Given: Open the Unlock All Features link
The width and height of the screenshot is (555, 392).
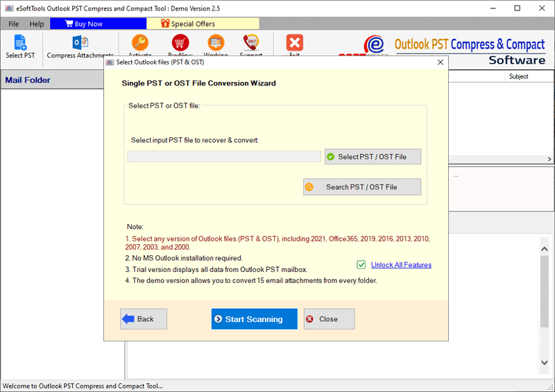Looking at the screenshot, I should click(401, 265).
